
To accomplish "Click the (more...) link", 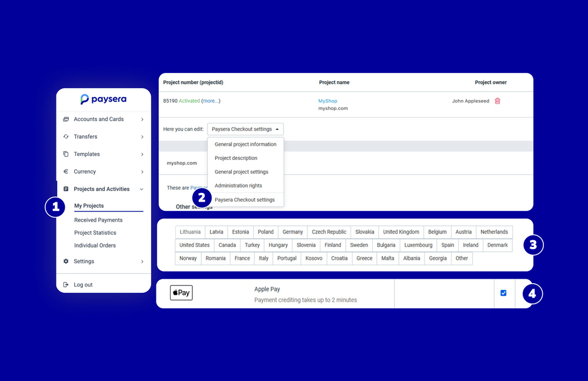I will 211,101.
